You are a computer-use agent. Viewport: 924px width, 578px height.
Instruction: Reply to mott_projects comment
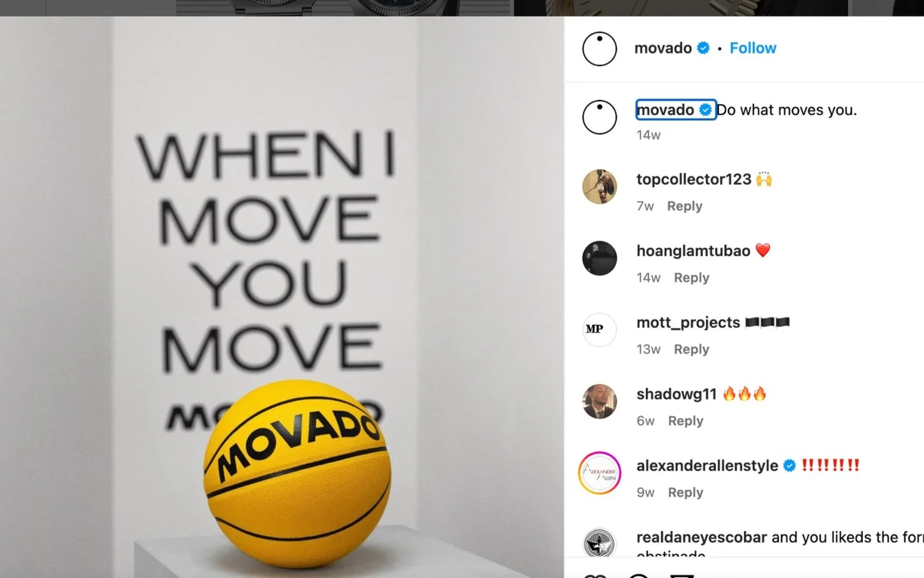click(692, 349)
